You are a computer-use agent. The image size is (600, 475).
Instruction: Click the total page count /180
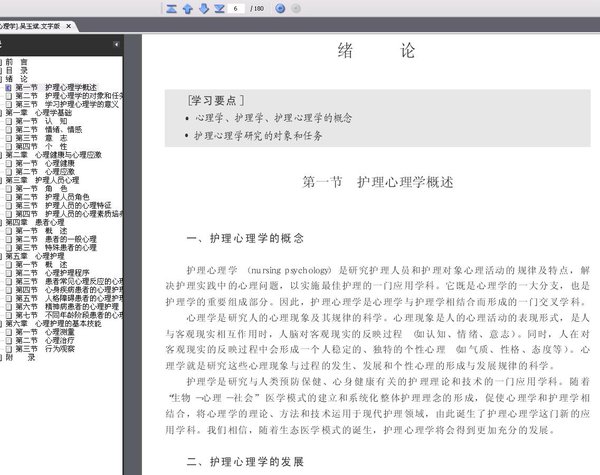(x=257, y=8)
